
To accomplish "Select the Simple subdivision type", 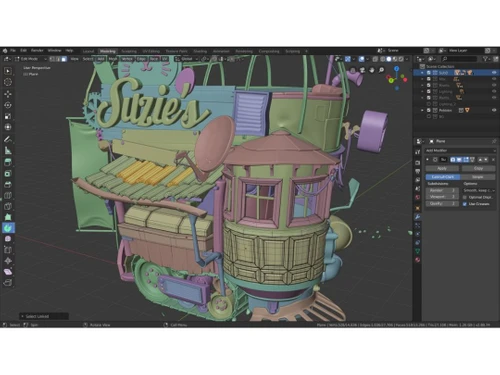I will click(x=478, y=177).
